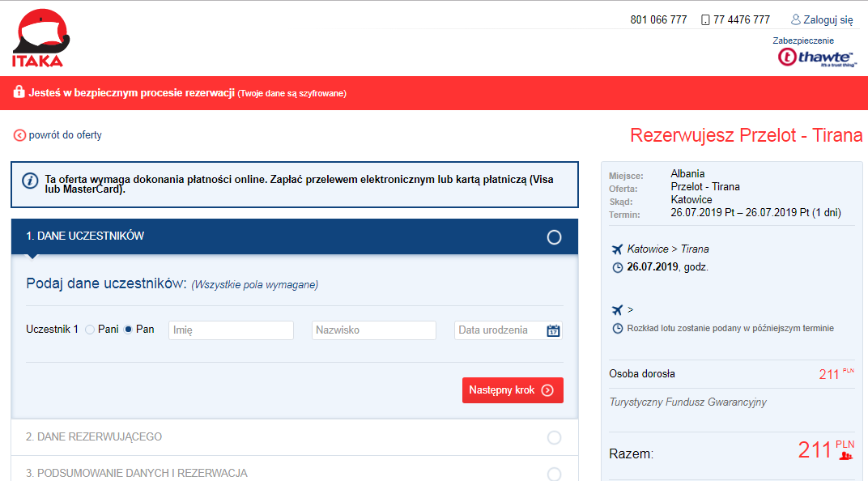Click the Turystyczny Fundusz Gwarancyjny text
The height and width of the screenshot is (481, 868).
coord(687,402)
